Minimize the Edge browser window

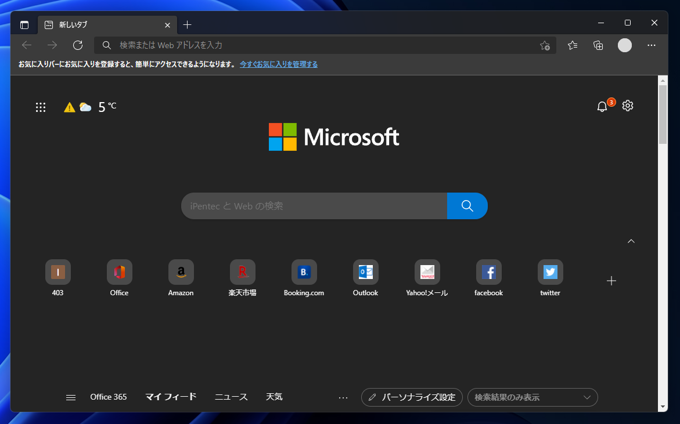(601, 23)
